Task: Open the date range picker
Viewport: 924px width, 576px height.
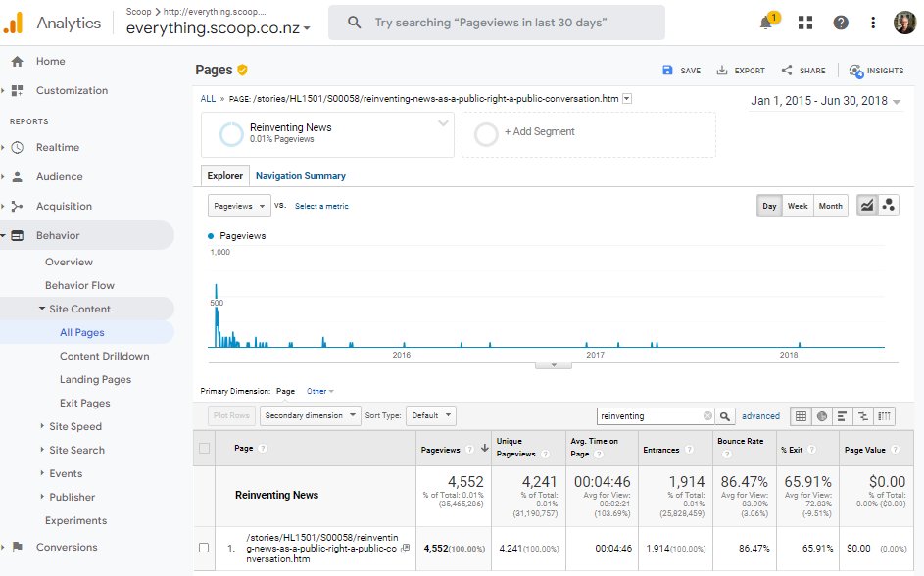Action: click(x=825, y=101)
